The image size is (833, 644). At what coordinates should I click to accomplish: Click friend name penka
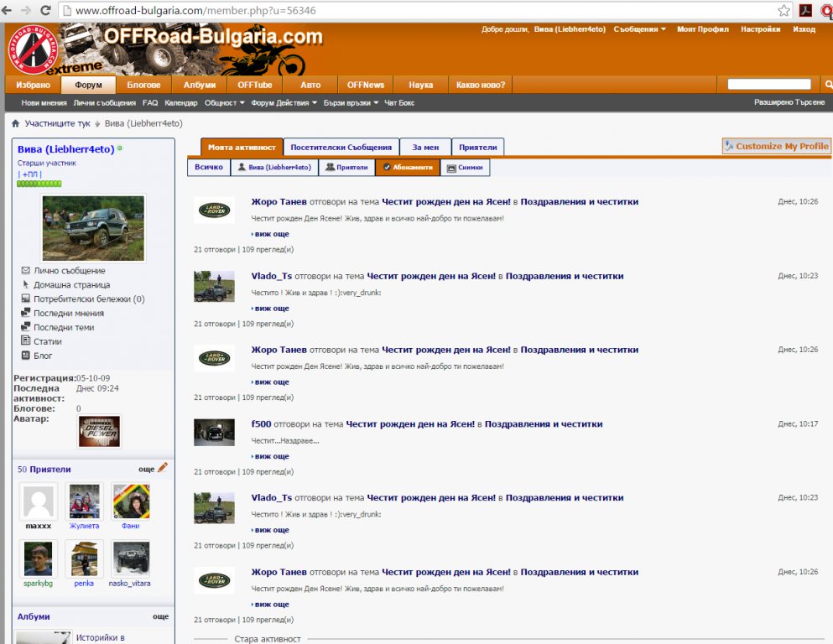84,583
